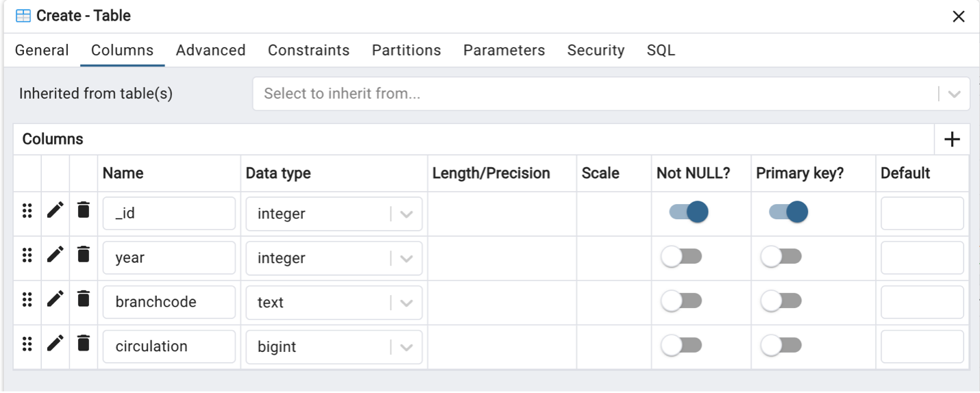The height and width of the screenshot is (393, 980).
Task: Click the drag handle of year row
Action: point(27,255)
